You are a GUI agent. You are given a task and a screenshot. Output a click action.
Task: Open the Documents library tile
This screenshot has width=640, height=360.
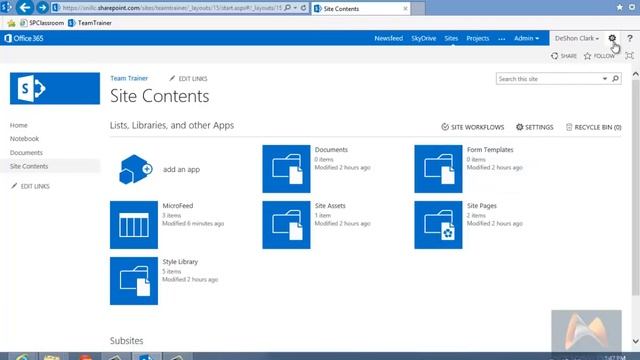tap(286, 169)
